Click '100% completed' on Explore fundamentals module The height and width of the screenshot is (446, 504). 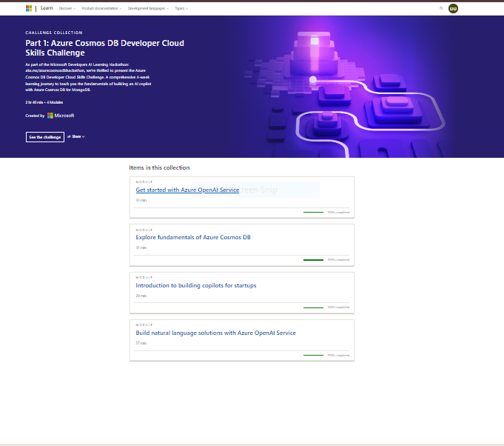pos(338,260)
